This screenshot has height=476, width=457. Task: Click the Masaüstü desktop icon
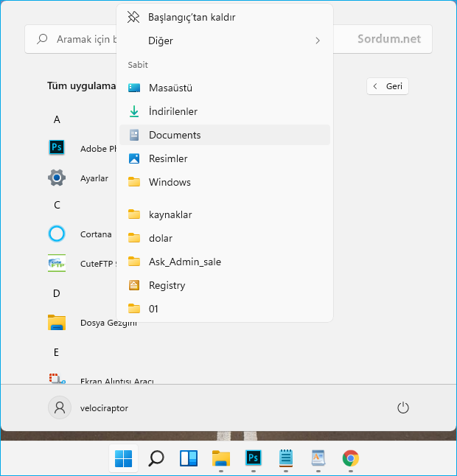[x=134, y=88]
